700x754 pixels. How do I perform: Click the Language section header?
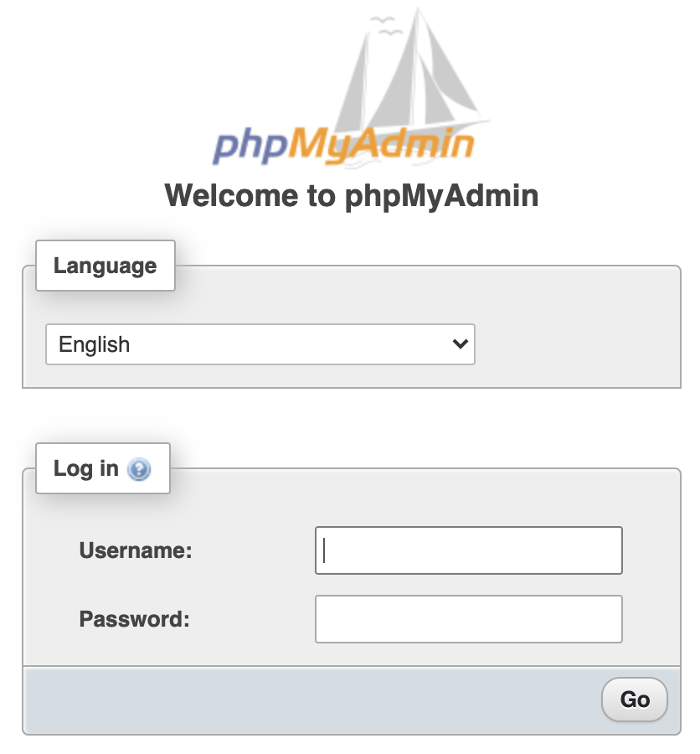click(x=105, y=266)
